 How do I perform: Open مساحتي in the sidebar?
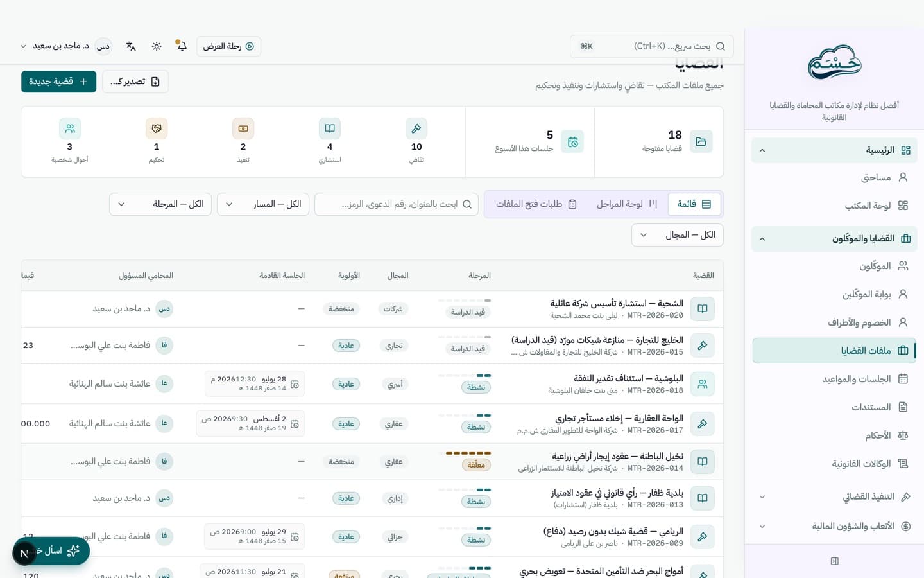click(834, 177)
